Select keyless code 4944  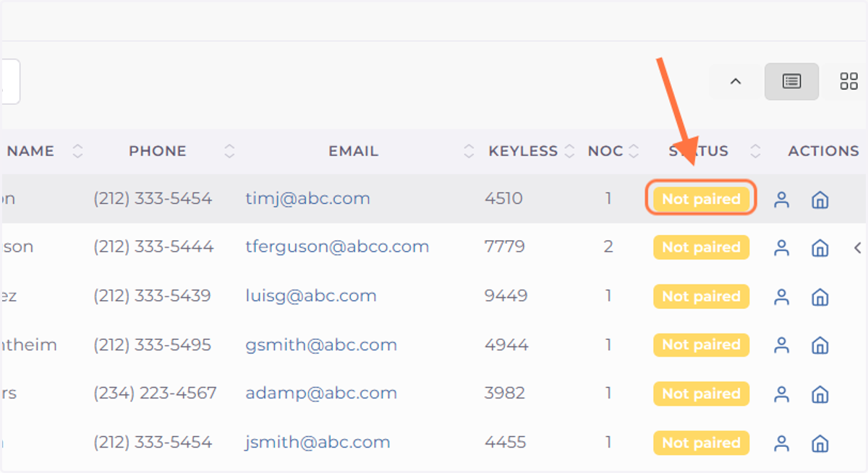pyautogui.click(x=506, y=345)
